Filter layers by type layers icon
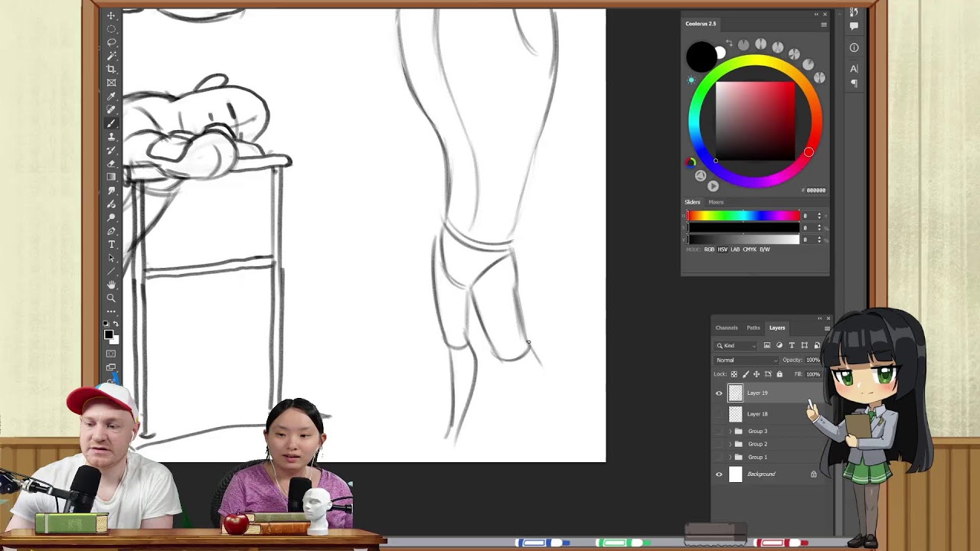Screen dimensions: 980x551 tap(792, 345)
